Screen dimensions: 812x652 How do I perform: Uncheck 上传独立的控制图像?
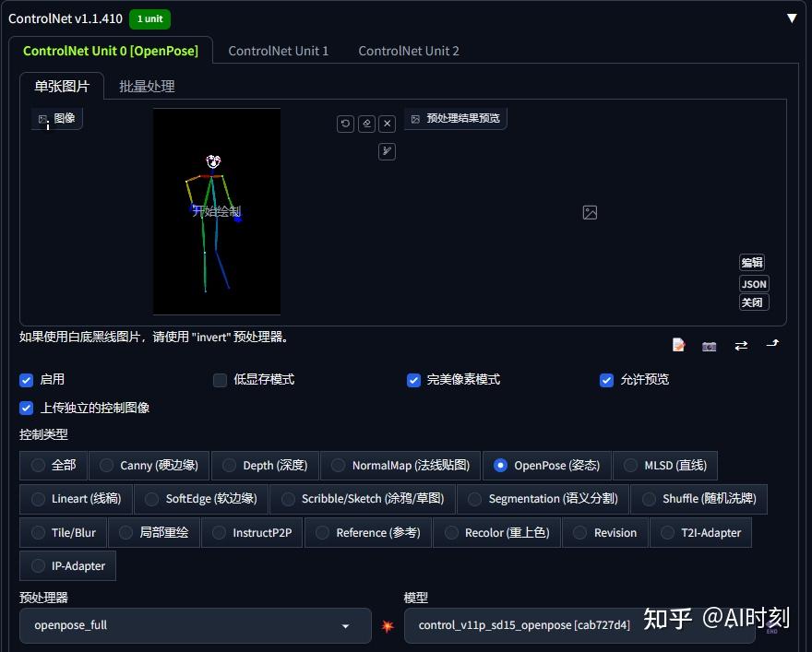coord(26,408)
